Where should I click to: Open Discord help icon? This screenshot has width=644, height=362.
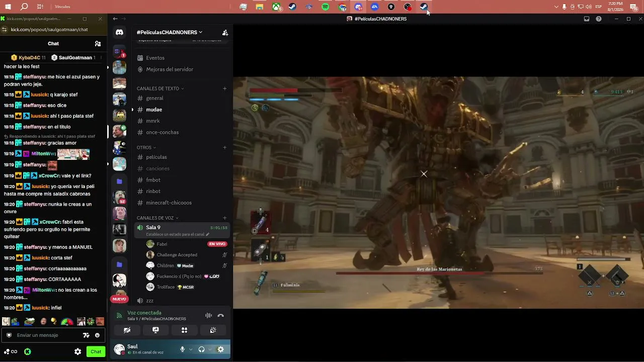(599, 19)
